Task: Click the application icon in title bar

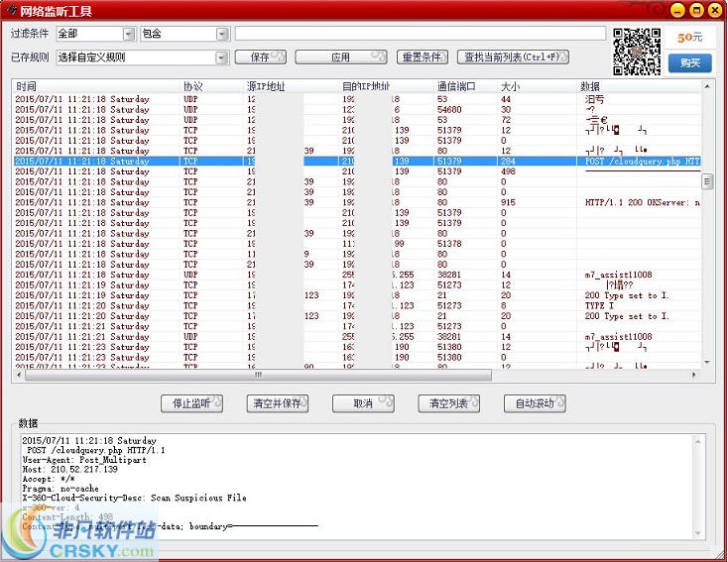Action: pyautogui.click(x=11, y=10)
